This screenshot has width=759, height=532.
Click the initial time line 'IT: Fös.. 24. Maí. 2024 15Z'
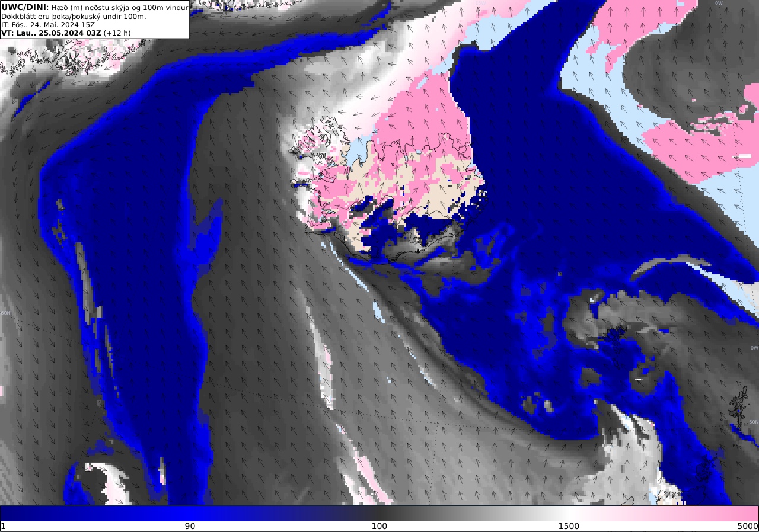tap(48, 25)
